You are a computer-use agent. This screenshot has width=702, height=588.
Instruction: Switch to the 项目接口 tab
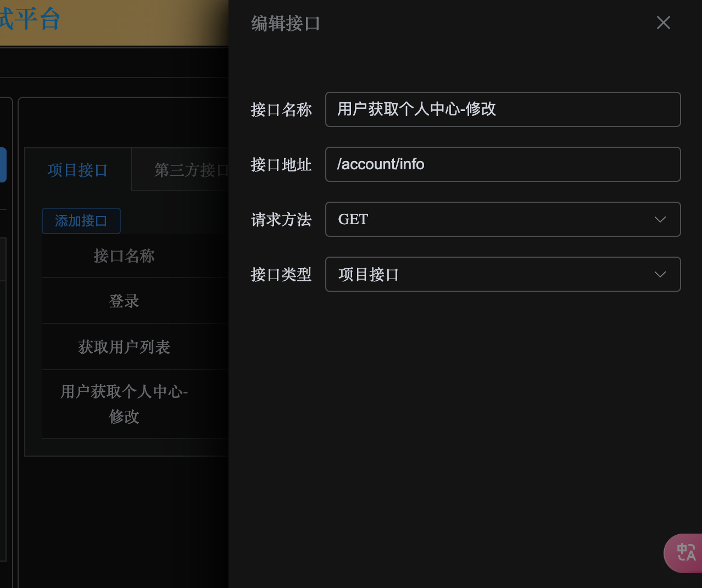(77, 170)
